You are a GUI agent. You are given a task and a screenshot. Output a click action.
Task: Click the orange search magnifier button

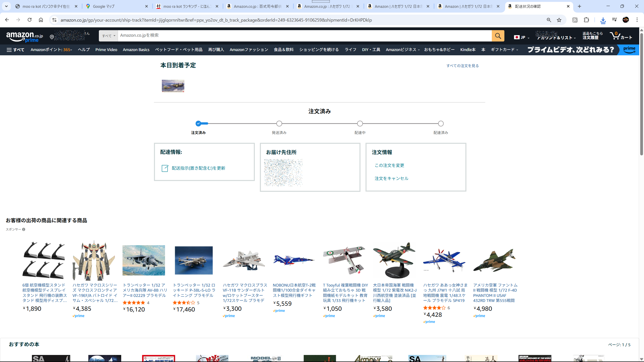[x=498, y=36]
